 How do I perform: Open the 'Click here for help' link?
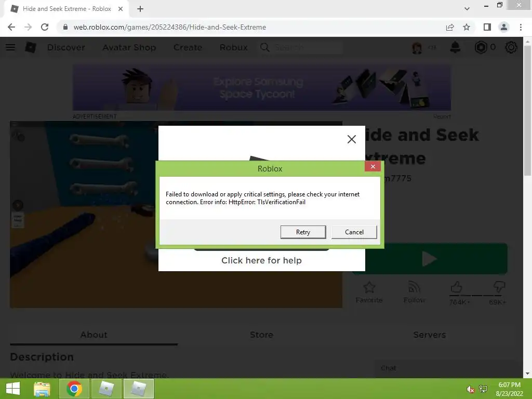pos(261,260)
